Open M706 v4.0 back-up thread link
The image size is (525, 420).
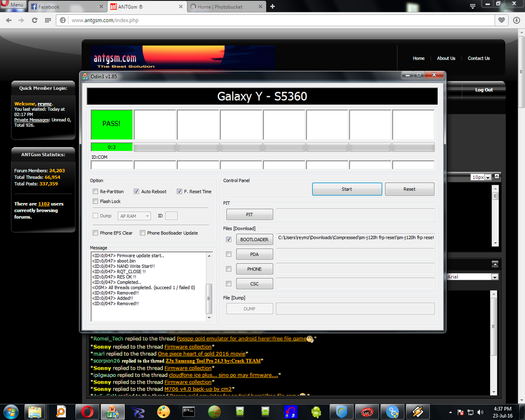click(x=198, y=389)
